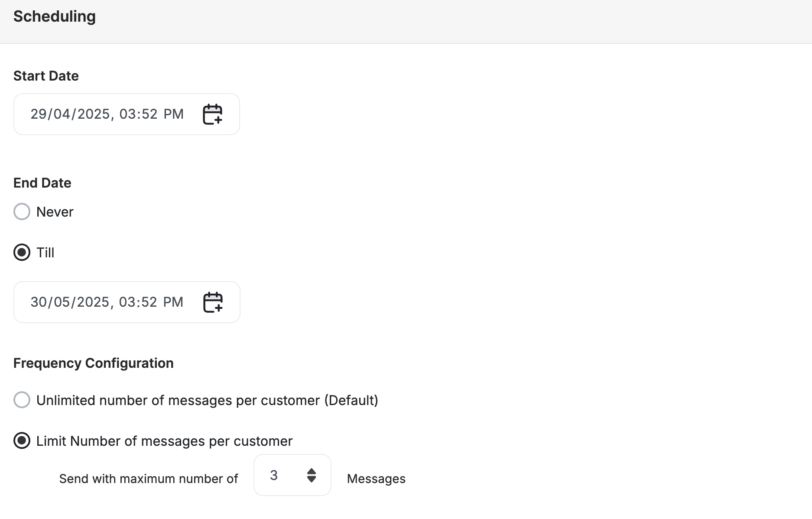
Task: Click the "Messages" label next to the counter
Action: pyautogui.click(x=376, y=479)
